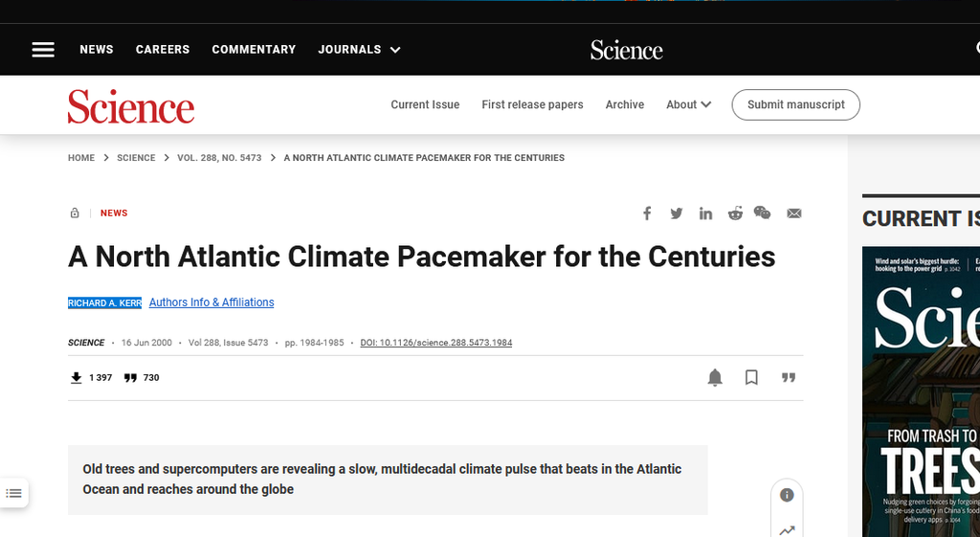The image size is (980, 537).
Task: Expand the About menu
Action: (689, 104)
